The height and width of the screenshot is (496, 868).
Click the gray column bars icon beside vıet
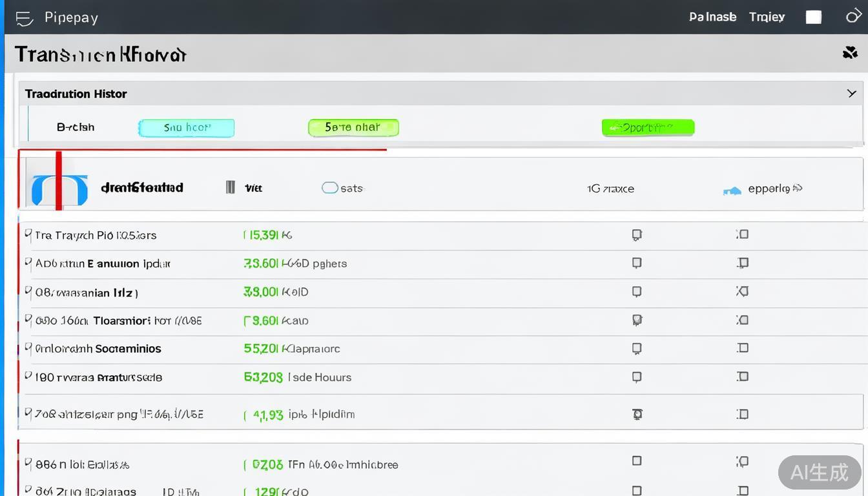(230, 188)
